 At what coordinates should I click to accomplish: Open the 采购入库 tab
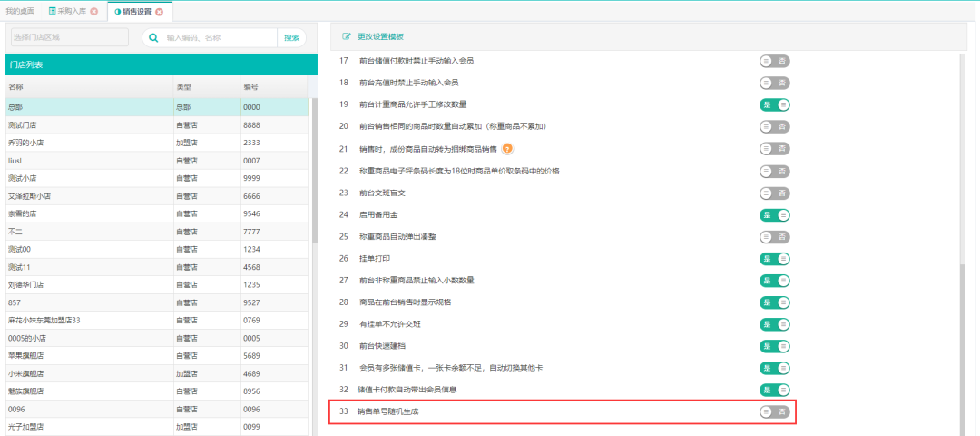point(73,12)
